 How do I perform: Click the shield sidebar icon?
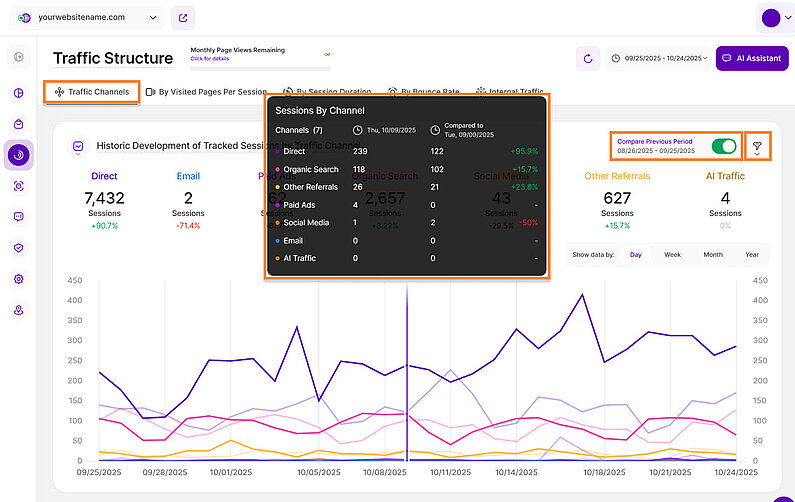pos(19,247)
